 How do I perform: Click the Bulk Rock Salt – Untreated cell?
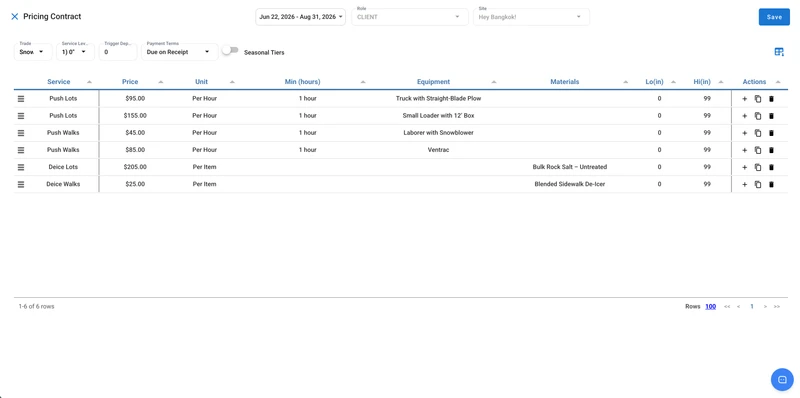pyautogui.click(x=569, y=167)
